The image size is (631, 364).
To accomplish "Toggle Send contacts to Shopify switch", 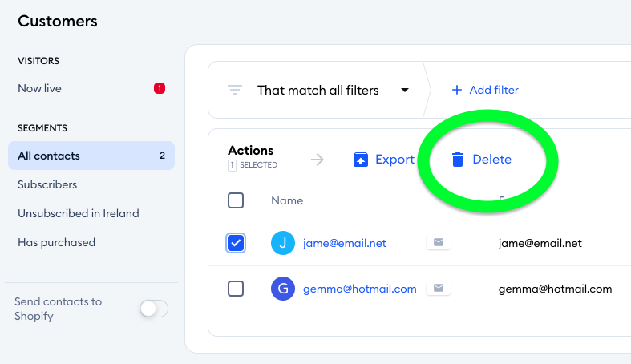I will pos(154,309).
